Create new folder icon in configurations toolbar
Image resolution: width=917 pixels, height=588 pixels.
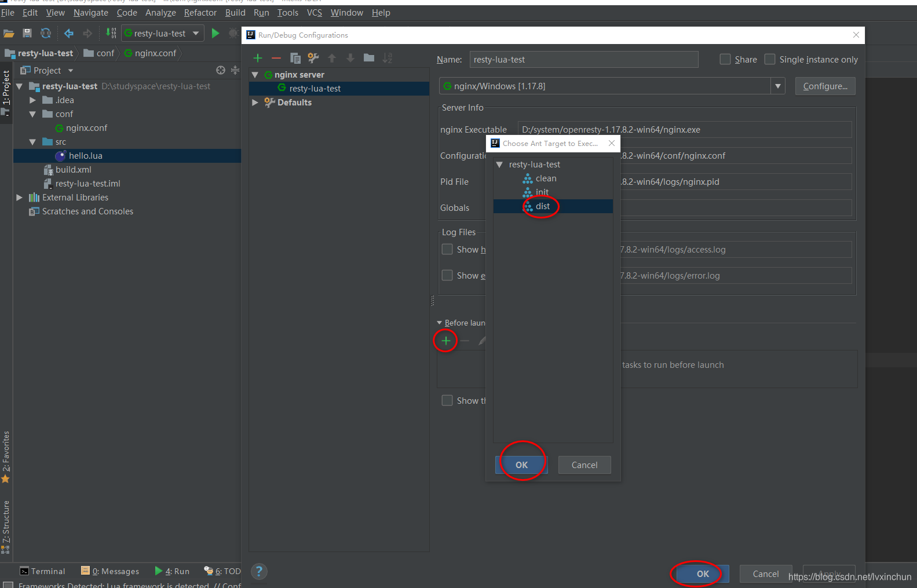[x=369, y=58]
